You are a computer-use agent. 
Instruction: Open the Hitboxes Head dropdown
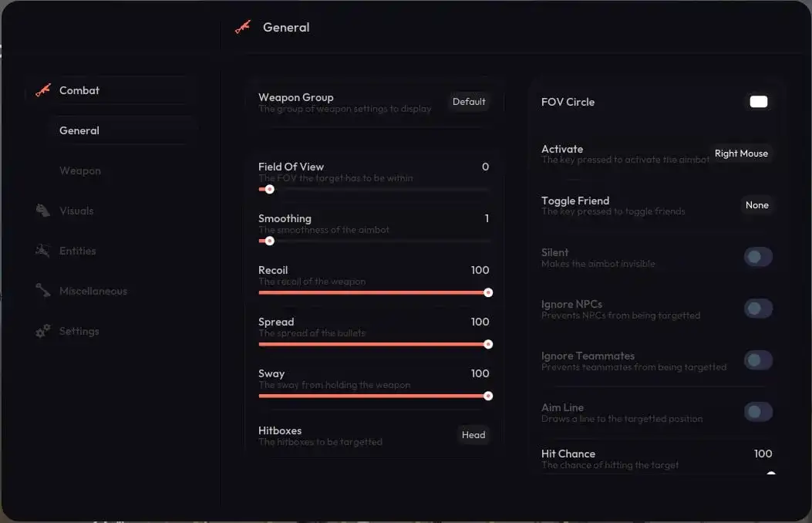click(473, 435)
